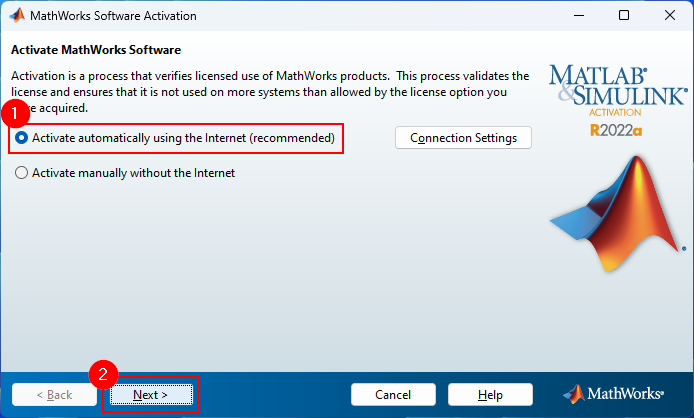The height and width of the screenshot is (418, 694).
Task: Click the 'Activate MathWorks Software' heading
Action: click(96, 50)
